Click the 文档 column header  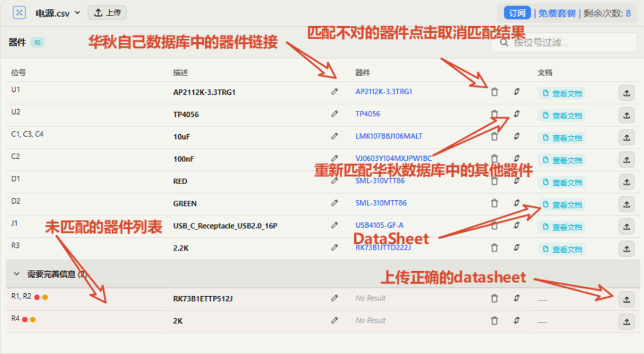point(545,72)
